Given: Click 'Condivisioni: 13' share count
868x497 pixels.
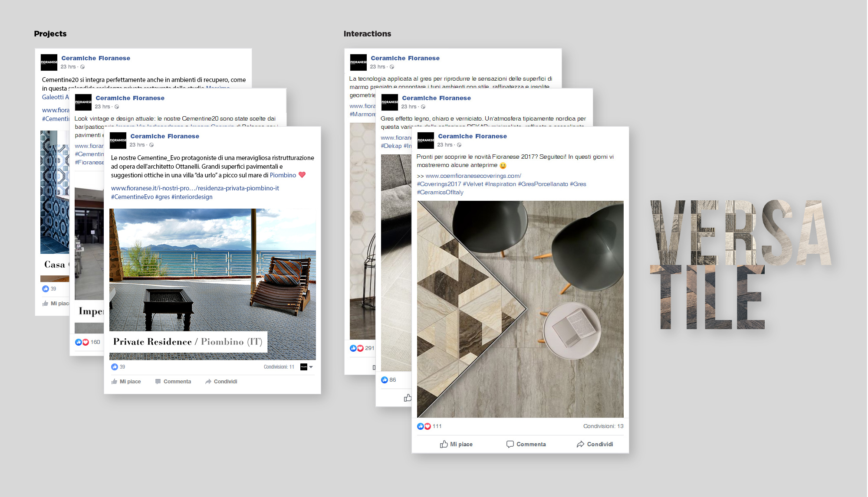Looking at the screenshot, I should point(603,426).
